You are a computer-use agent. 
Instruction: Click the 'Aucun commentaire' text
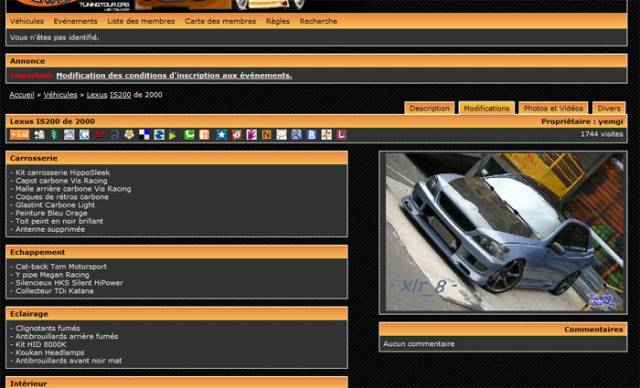(419, 344)
